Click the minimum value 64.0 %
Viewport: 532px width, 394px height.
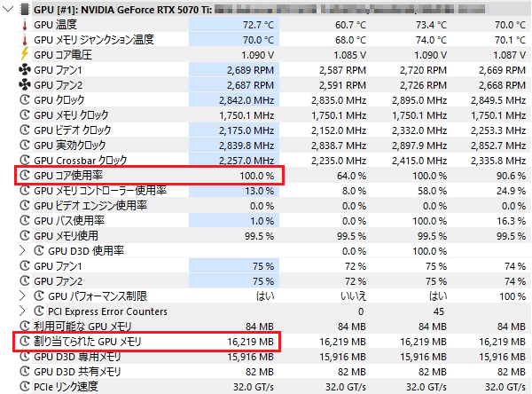[351, 176]
